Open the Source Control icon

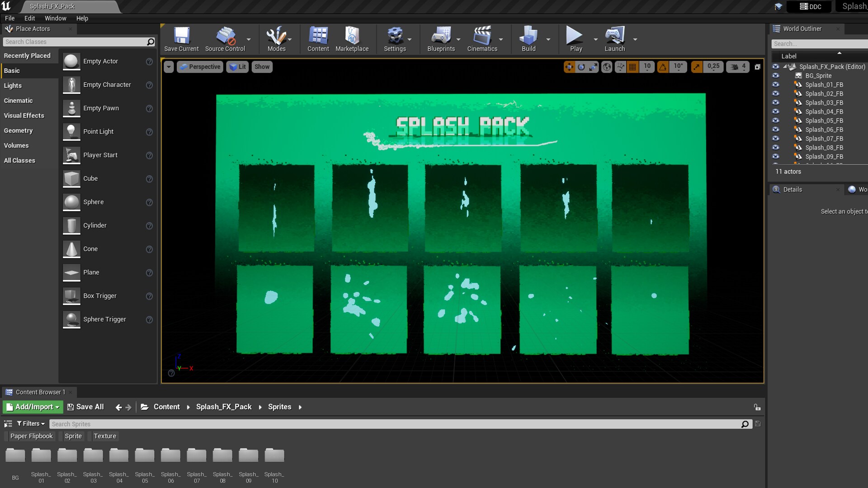[225, 39]
